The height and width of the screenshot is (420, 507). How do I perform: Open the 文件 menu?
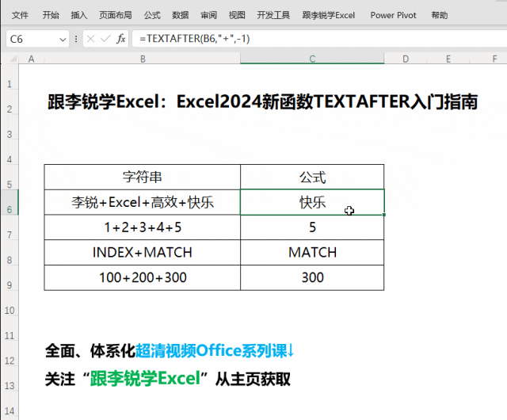pos(20,15)
